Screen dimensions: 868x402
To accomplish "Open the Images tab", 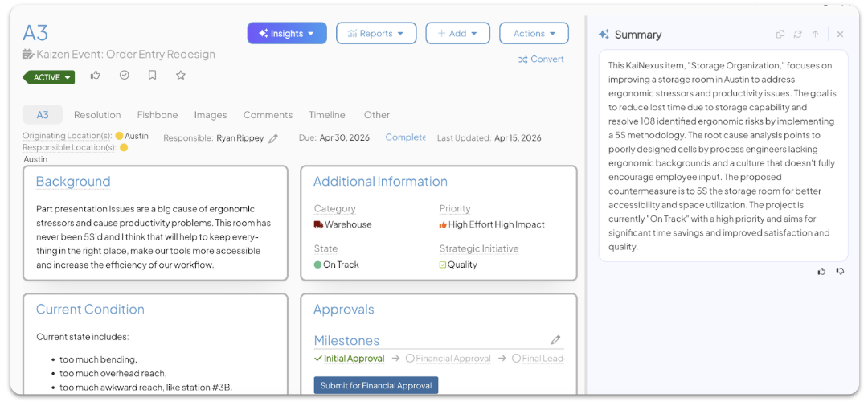I will pyautogui.click(x=211, y=115).
